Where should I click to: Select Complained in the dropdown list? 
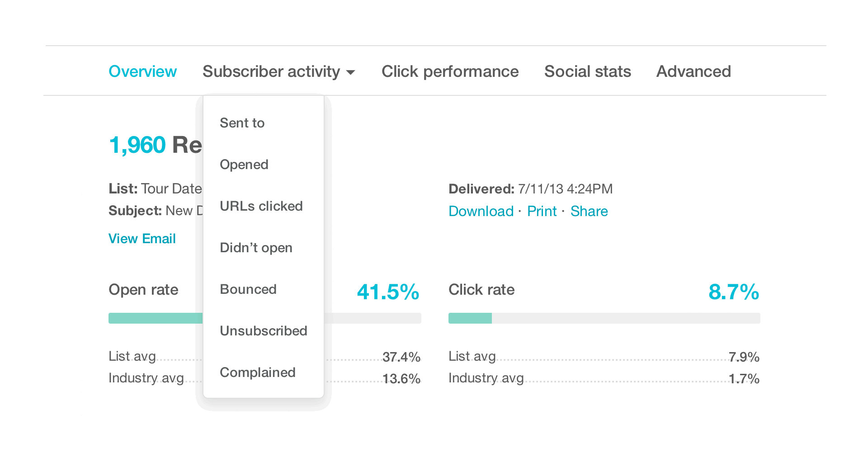coord(258,372)
